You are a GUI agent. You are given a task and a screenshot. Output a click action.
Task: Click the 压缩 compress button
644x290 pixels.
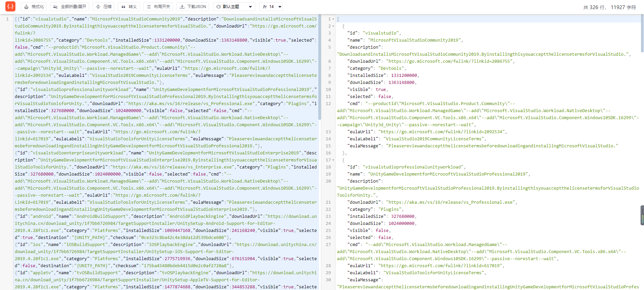104,7
